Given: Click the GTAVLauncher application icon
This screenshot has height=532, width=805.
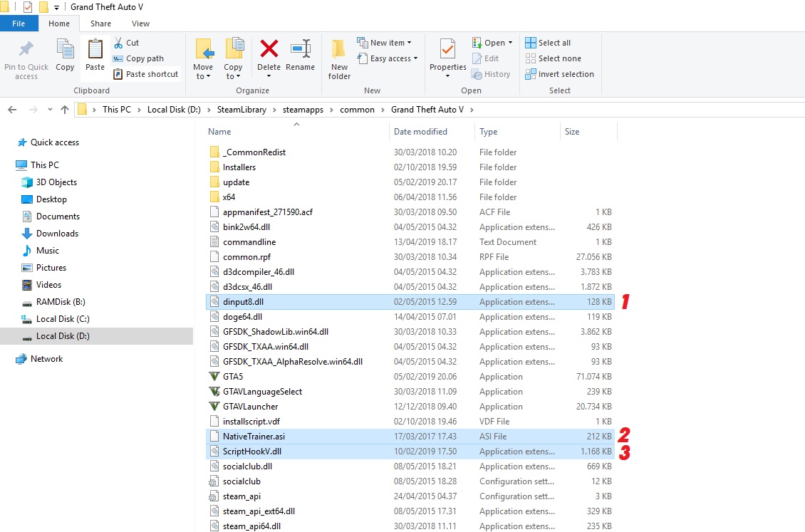Looking at the screenshot, I should 214,407.
